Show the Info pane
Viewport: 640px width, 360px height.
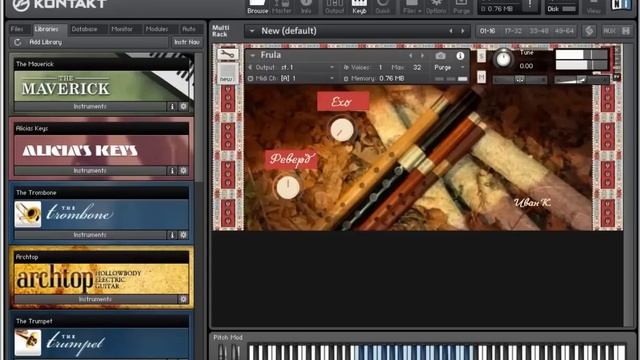click(x=306, y=7)
